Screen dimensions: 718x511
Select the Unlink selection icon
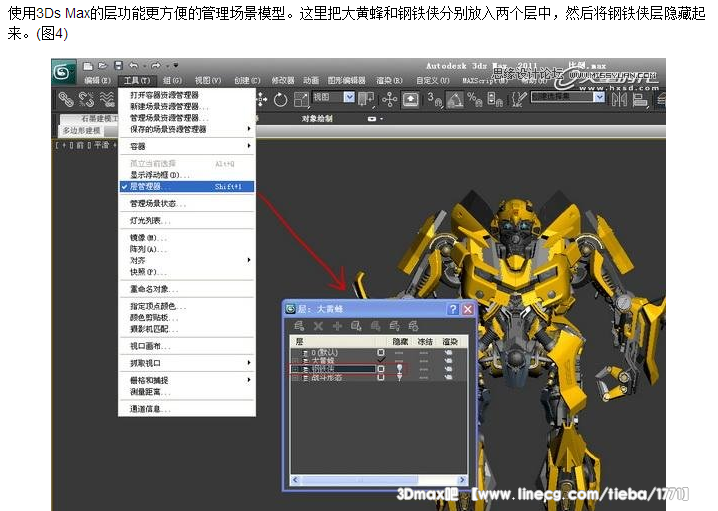tap(87, 99)
